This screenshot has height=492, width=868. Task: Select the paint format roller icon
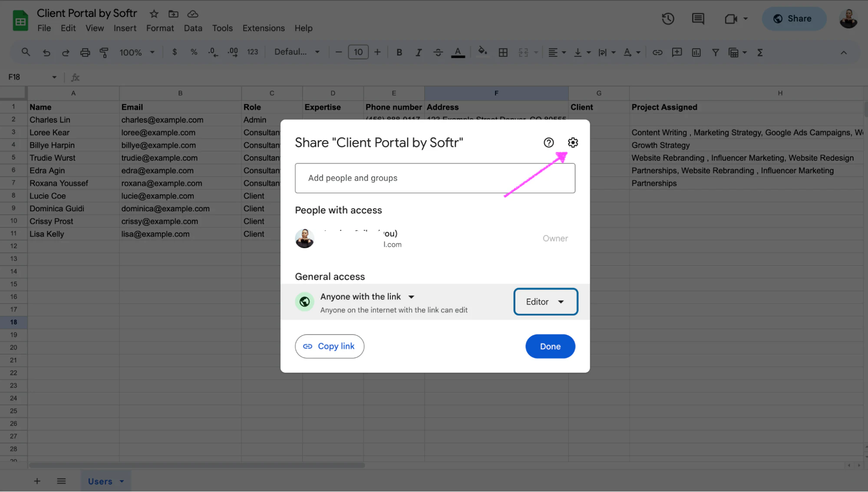(104, 52)
